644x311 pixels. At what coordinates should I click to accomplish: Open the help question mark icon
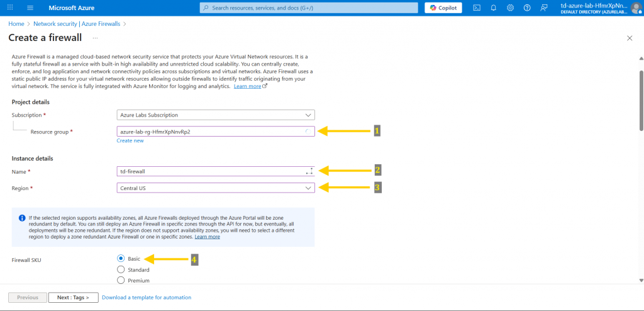pos(528,8)
